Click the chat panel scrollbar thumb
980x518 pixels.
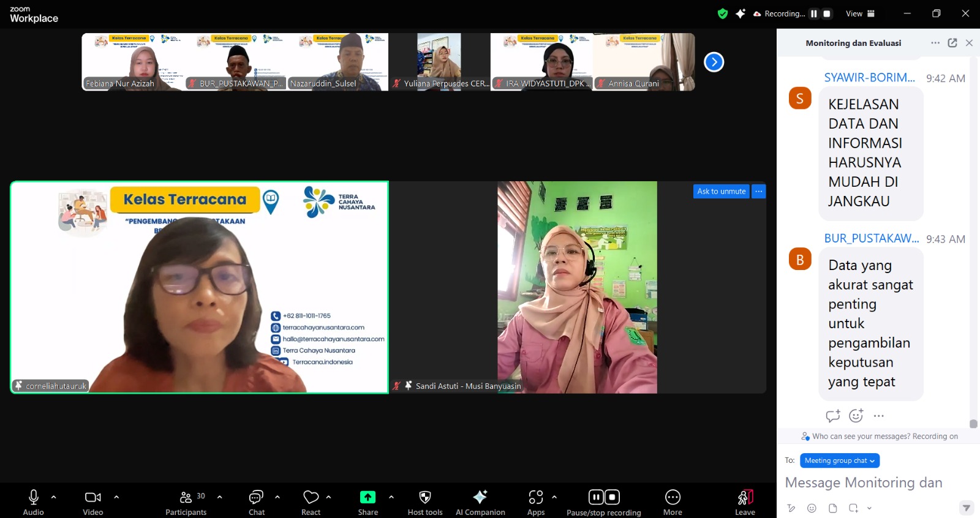pyautogui.click(x=973, y=424)
